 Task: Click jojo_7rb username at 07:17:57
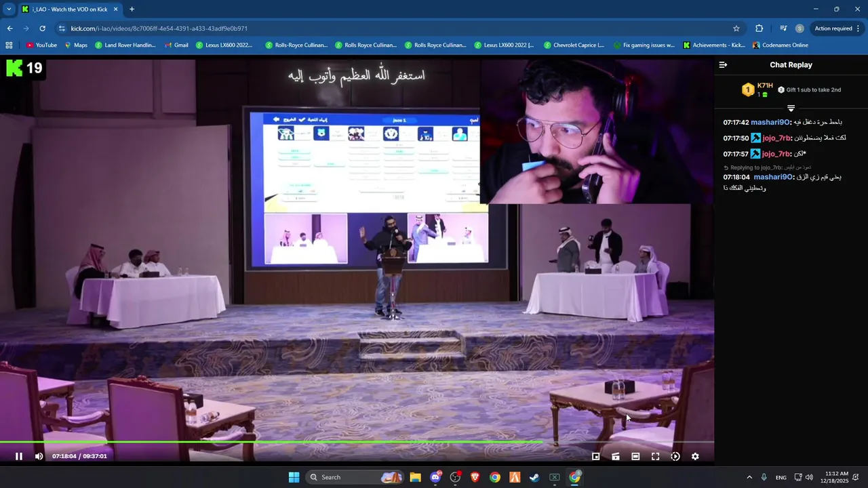[x=776, y=154]
